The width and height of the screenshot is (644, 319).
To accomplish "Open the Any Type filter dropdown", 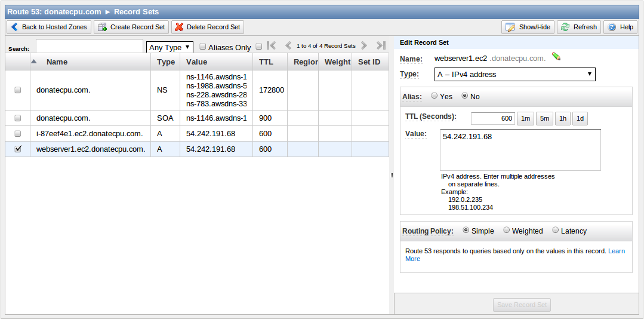I will pos(170,47).
